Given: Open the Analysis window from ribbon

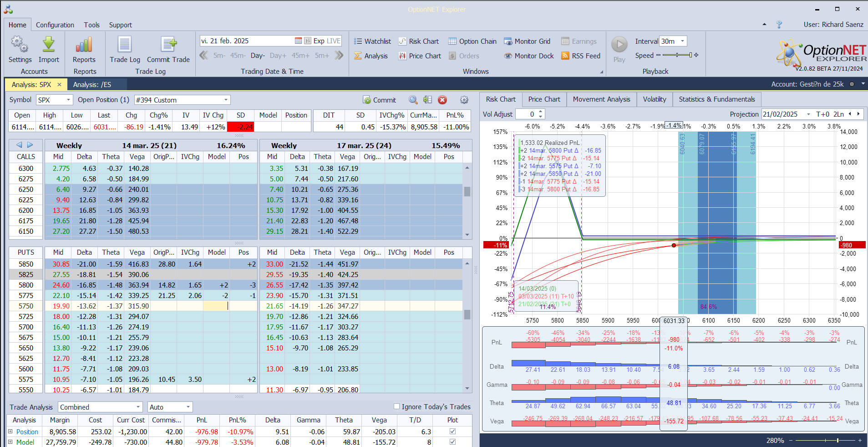Looking at the screenshot, I should (x=371, y=56).
